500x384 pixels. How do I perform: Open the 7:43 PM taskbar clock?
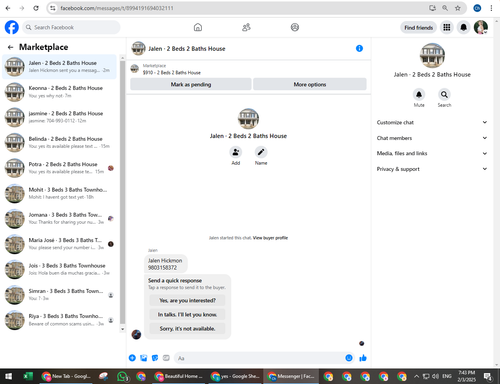[466, 376]
